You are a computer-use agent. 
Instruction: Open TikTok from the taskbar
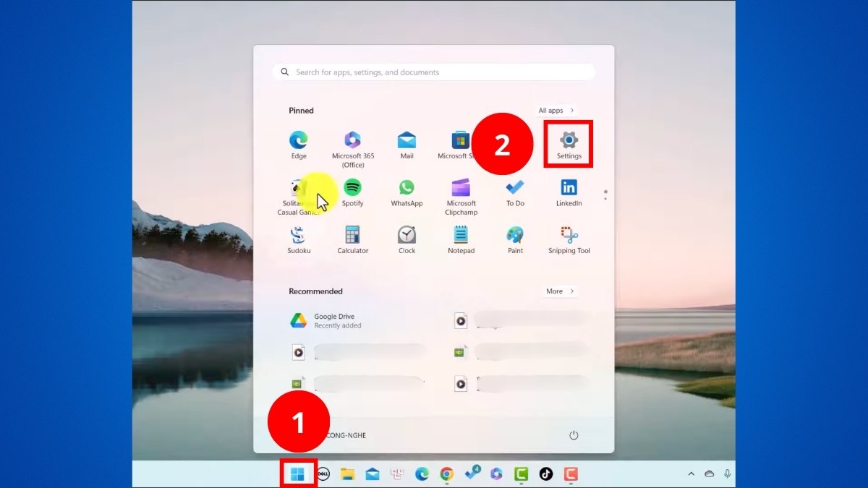coord(546,474)
